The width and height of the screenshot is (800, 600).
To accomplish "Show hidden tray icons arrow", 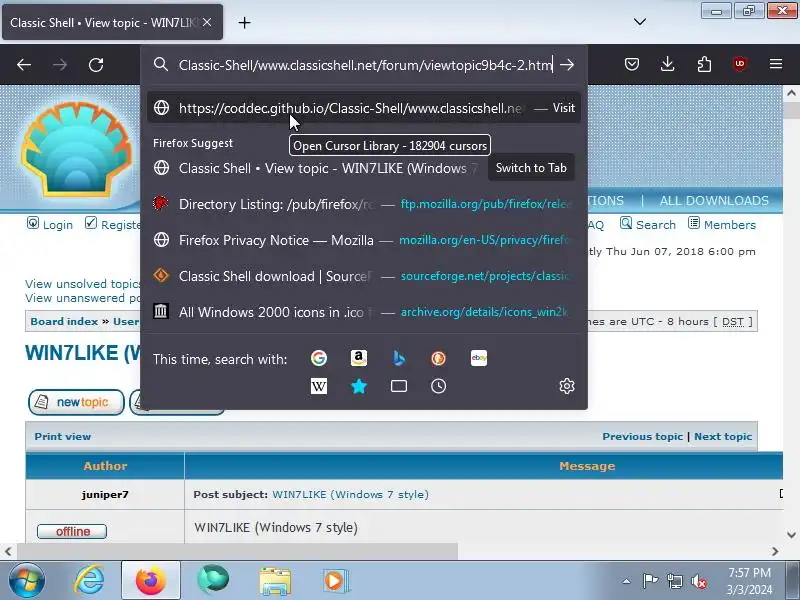I will (627, 581).
